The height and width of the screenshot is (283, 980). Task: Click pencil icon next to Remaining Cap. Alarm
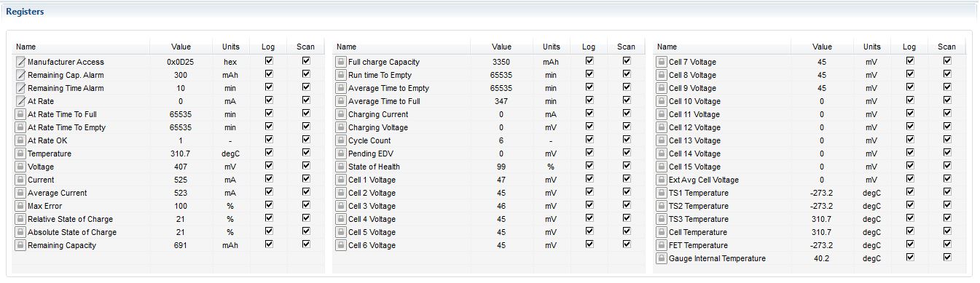click(x=20, y=75)
